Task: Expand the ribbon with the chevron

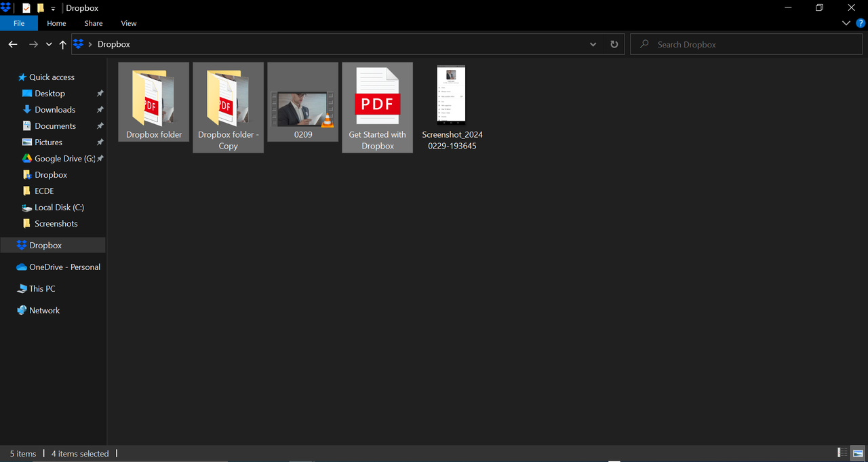Action: (846, 23)
